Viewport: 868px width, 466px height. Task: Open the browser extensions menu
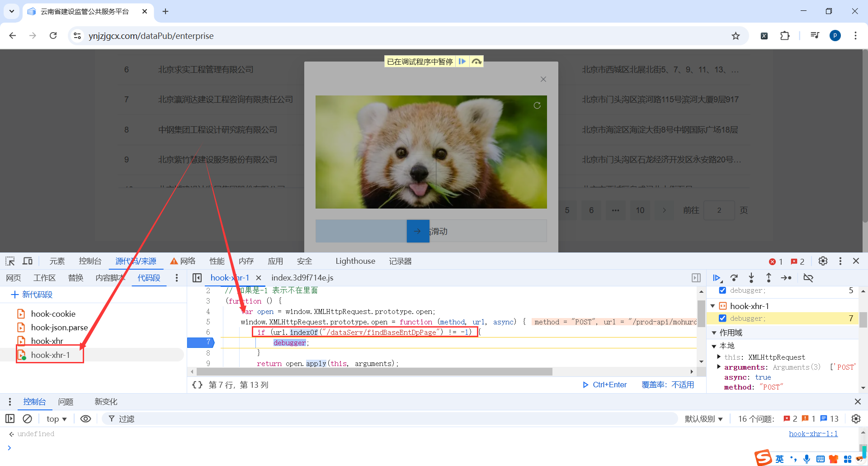click(785, 36)
